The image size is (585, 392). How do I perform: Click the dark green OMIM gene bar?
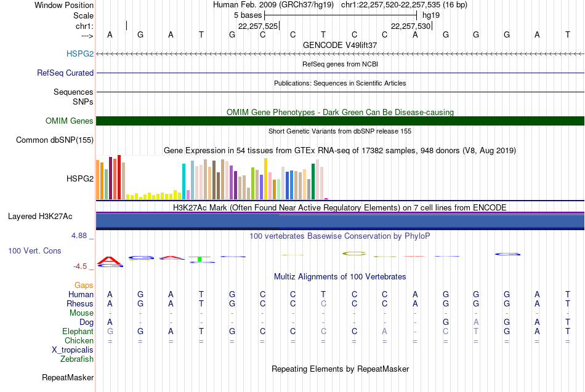point(340,121)
